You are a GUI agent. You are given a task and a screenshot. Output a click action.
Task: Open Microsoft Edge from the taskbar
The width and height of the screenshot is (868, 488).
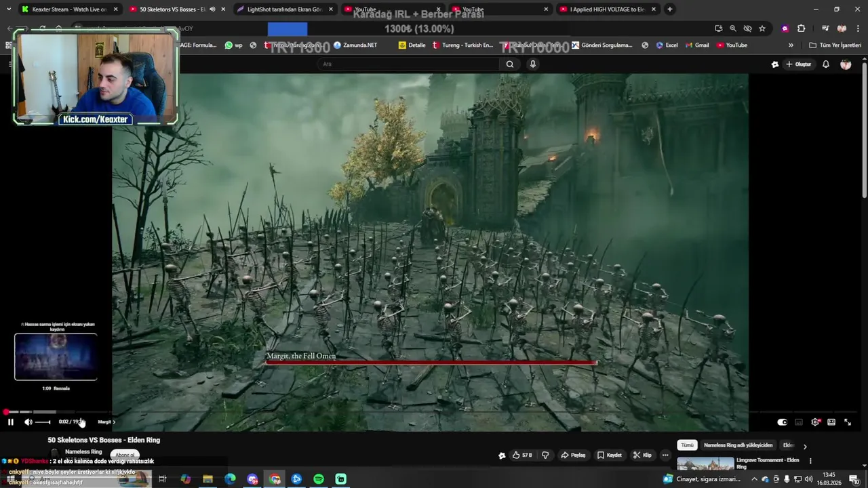pyautogui.click(x=230, y=479)
